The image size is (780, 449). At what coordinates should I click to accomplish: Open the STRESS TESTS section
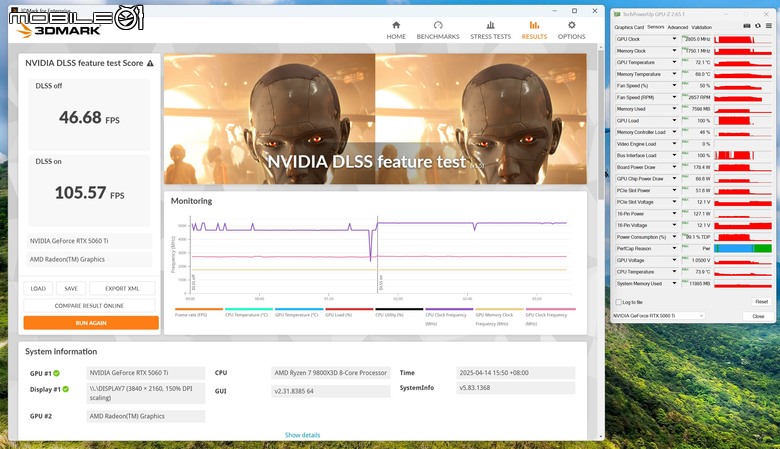tap(490, 30)
